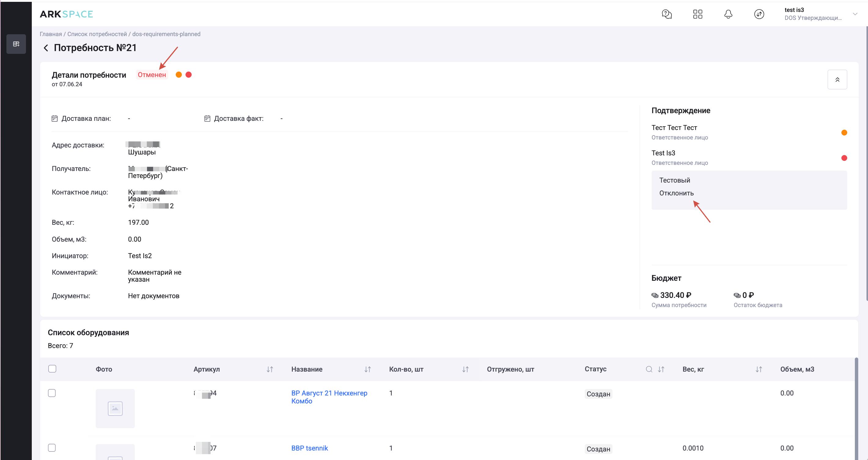Open Список потребностей breadcrumb
This screenshot has height=460, width=868.
coord(97,34)
